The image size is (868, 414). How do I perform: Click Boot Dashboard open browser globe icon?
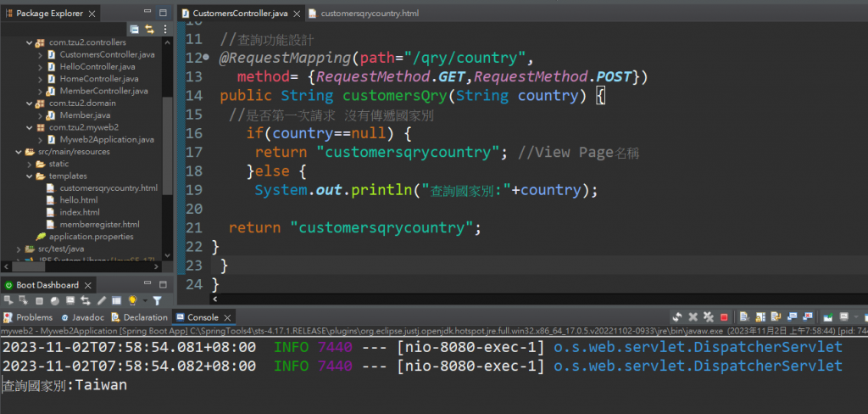tap(55, 300)
